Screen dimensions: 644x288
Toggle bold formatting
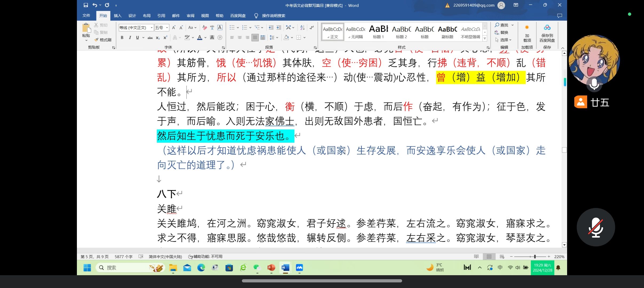pos(122,38)
